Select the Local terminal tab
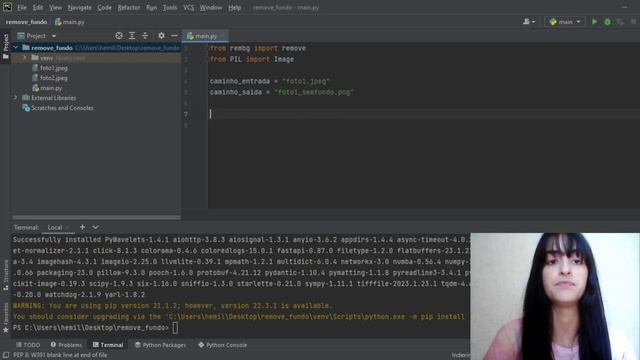Viewport: 640px width, 360px height. [x=55, y=227]
